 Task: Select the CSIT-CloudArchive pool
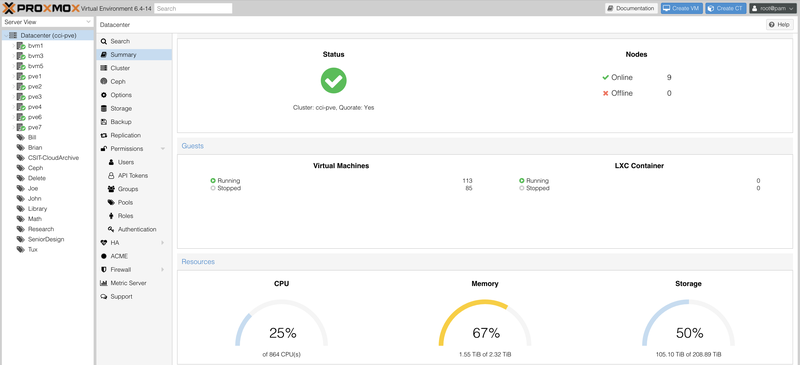(x=54, y=158)
